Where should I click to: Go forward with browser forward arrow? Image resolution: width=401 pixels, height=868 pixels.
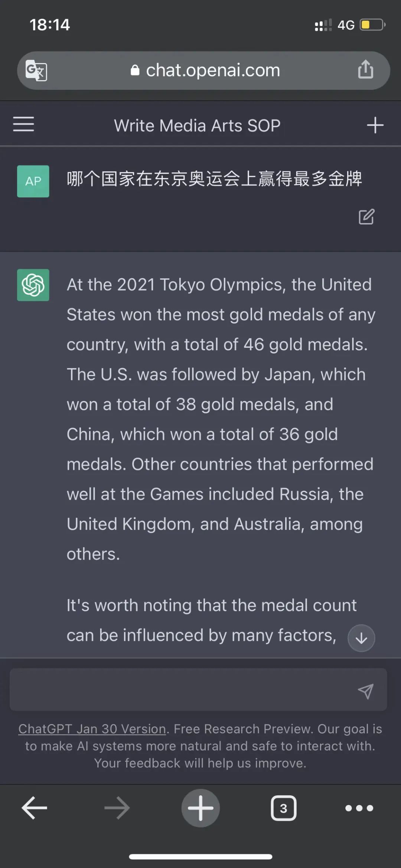117,808
